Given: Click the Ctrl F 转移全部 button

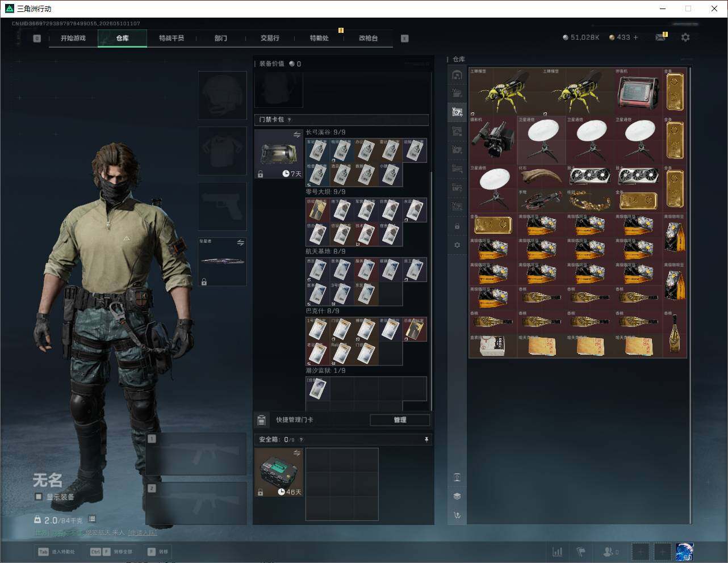Looking at the screenshot, I should [111, 552].
